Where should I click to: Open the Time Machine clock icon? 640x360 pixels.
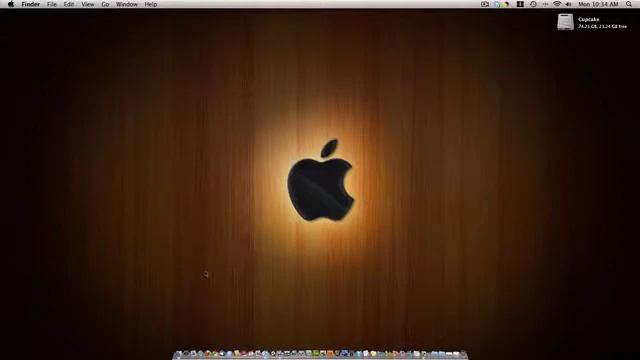pyautogui.click(x=533, y=4)
